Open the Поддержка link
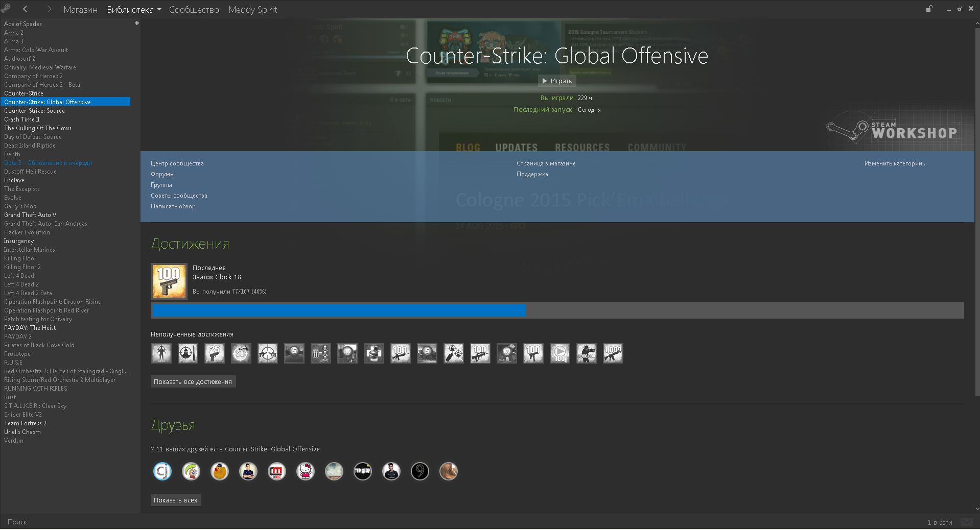This screenshot has width=980, height=530. point(532,174)
